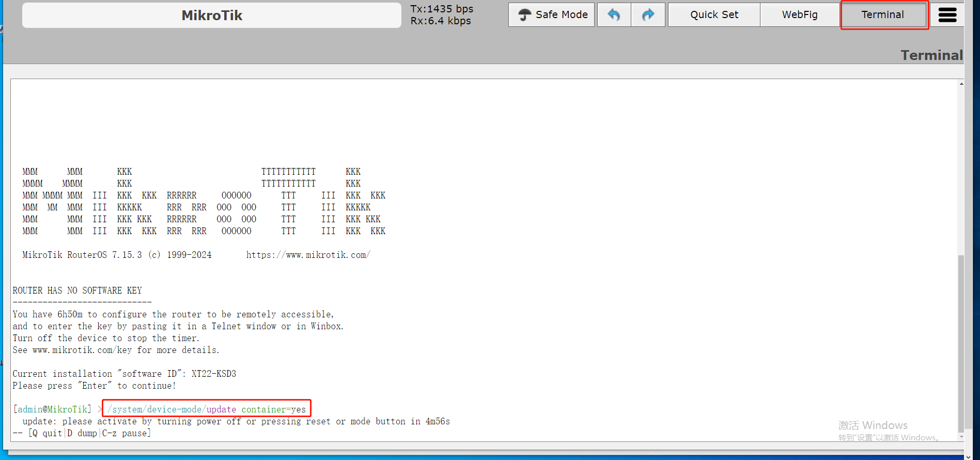Click the https://www.mikrotik.com/ URL text
This screenshot has height=460, width=980.
[308, 255]
